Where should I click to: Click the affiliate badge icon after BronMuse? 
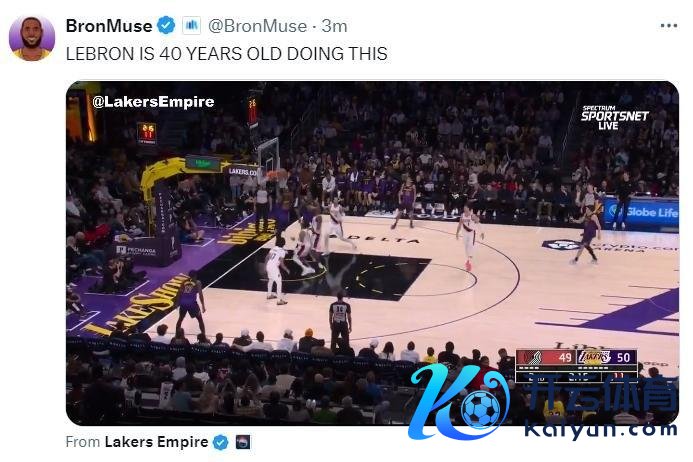[x=192, y=26]
